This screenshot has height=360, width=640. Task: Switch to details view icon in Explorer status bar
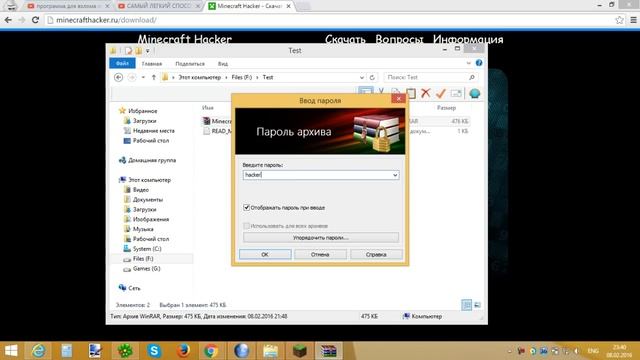tap(466, 304)
